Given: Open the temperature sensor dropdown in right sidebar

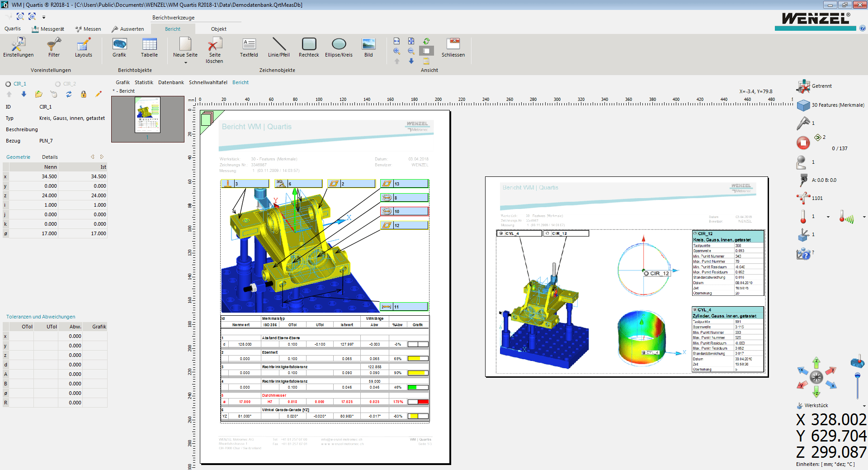Looking at the screenshot, I should pos(828,217).
